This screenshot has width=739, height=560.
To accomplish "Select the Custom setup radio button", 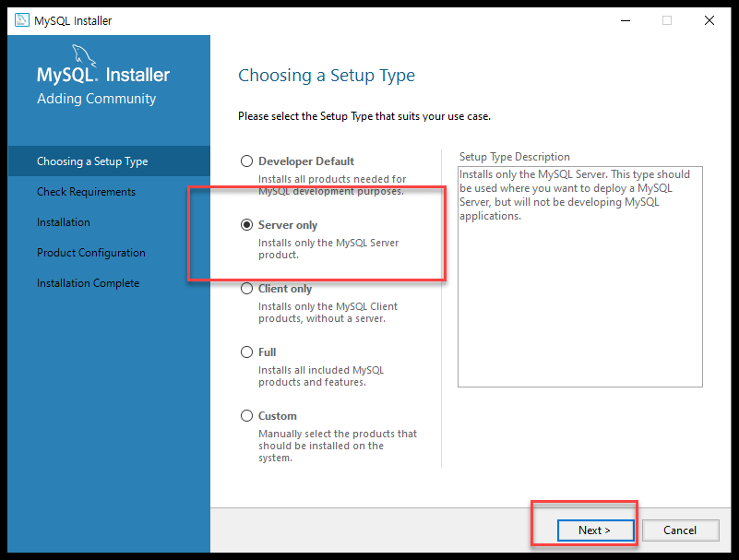I will coord(246,416).
